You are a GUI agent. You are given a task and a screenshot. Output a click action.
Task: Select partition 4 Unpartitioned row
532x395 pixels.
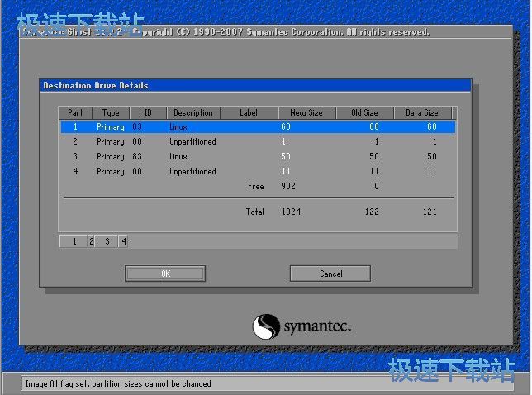(258, 171)
